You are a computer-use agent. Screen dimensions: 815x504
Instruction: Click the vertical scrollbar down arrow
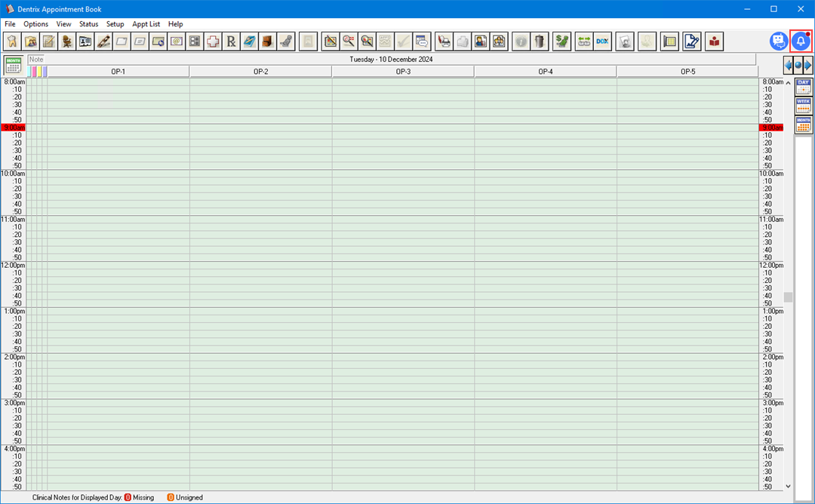tap(789, 487)
